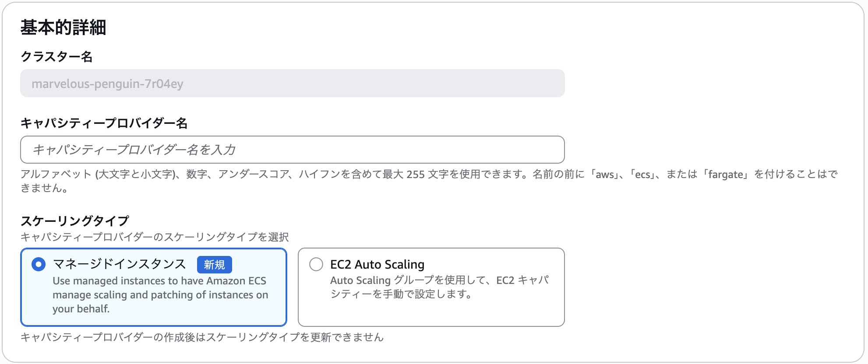The width and height of the screenshot is (868, 364).
Task: Click the キャパシティープロバイダー名 field label
Action: click(104, 123)
